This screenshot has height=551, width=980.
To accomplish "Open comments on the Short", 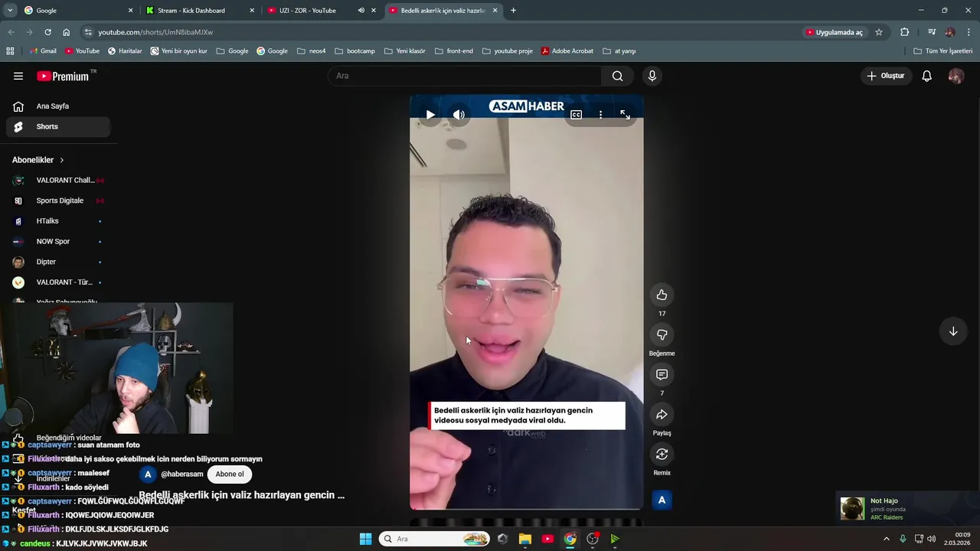I will pyautogui.click(x=661, y=374).
